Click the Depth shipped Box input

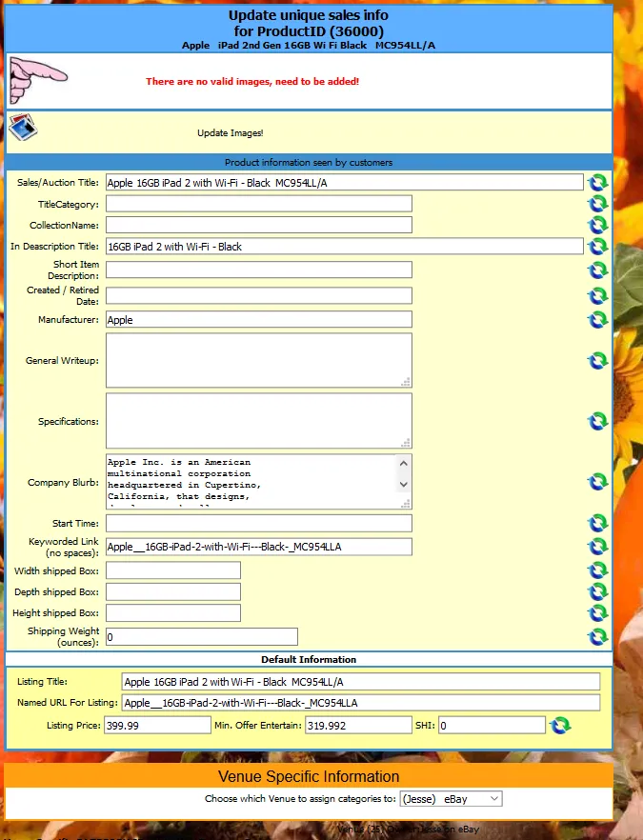[x=173, y=591]
